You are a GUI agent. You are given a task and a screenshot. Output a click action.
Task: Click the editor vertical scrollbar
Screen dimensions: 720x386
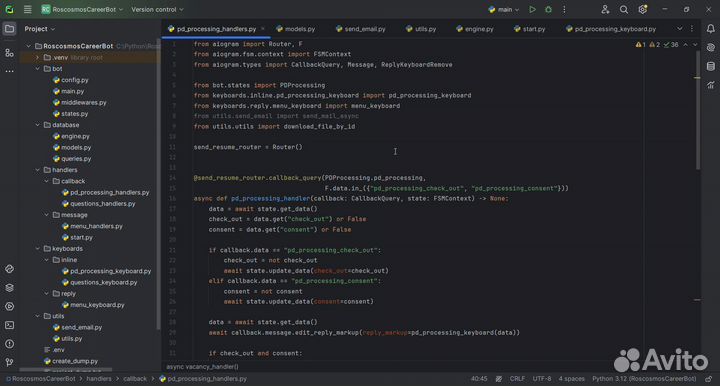coord(698,110)
